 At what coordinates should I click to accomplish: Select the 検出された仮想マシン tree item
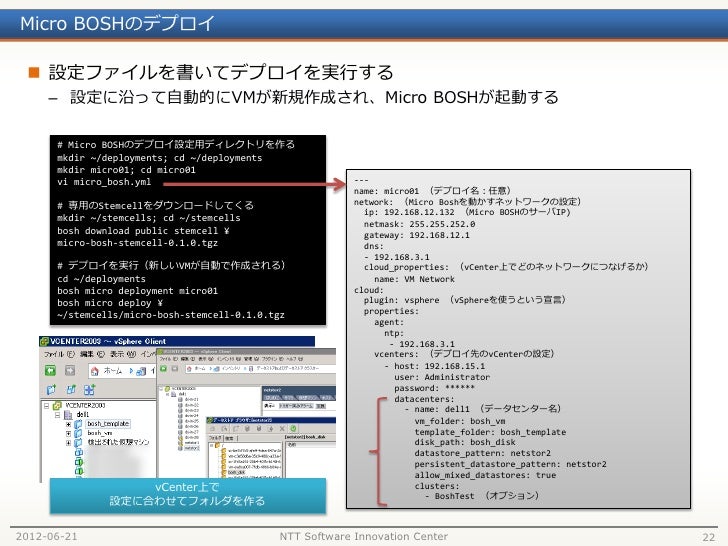click(x=118, y=442)
